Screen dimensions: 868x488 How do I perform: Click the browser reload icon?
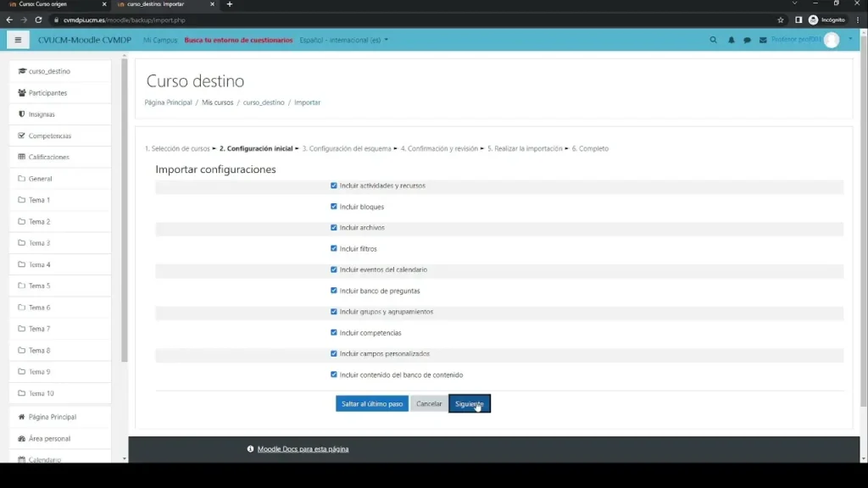pos(39,19)
